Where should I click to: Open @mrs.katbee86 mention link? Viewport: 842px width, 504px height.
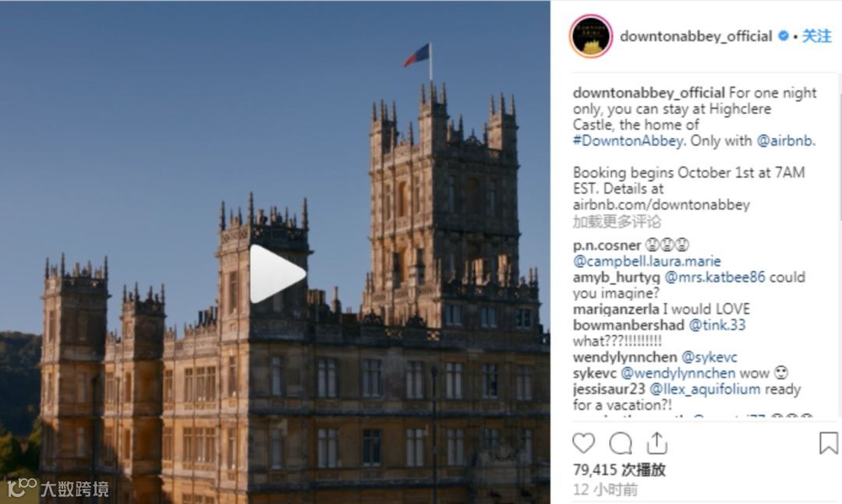[715, 277]
